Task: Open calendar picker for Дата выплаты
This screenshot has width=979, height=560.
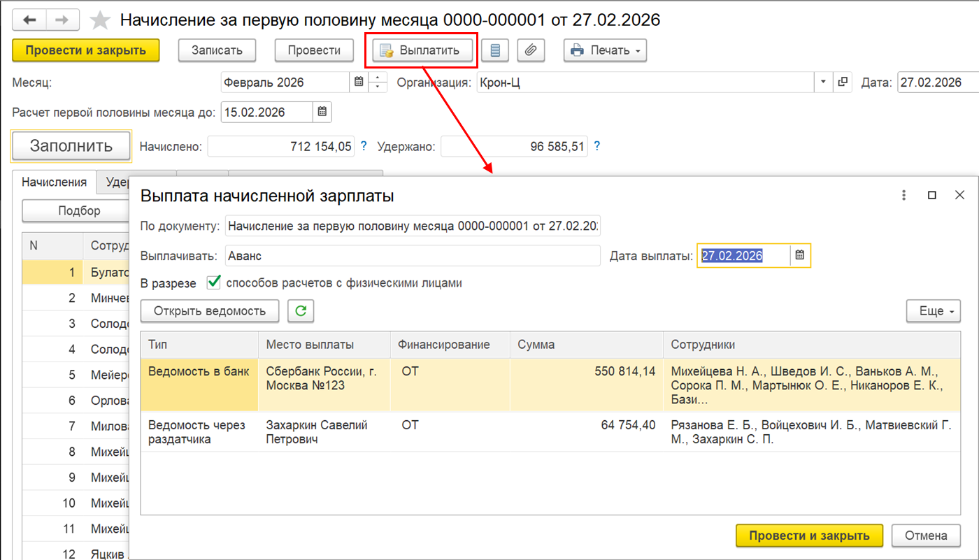Action: tap(800, 256)
